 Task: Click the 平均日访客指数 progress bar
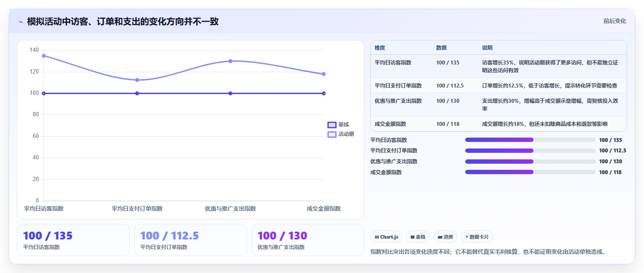(x=530, y=140)
